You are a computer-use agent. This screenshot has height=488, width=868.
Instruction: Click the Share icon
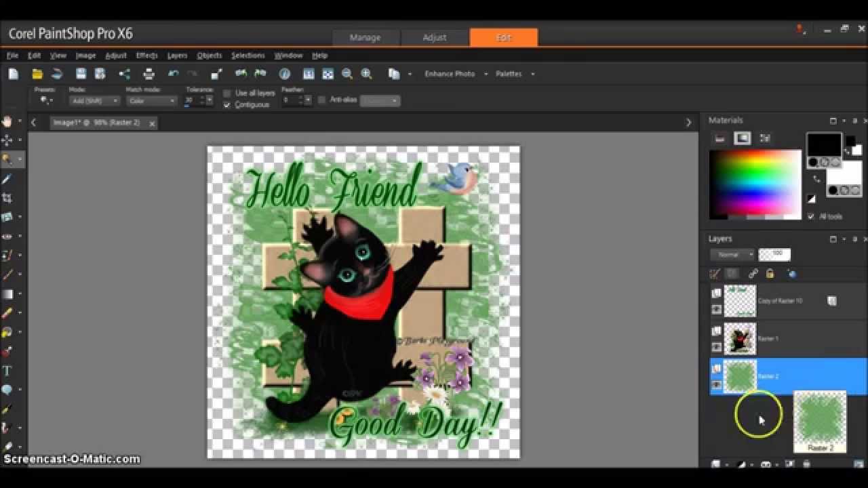(x=124, y=74)
